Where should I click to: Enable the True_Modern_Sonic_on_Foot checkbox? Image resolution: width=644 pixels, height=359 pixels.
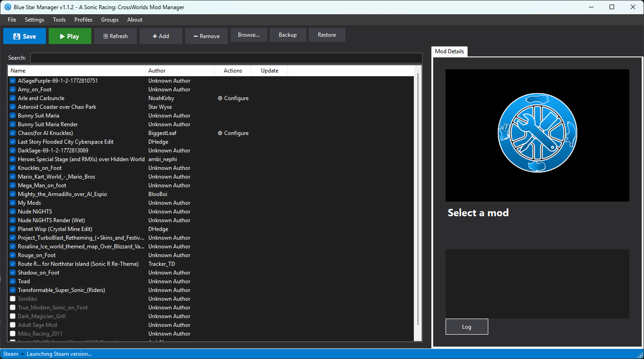click(13, 308)
